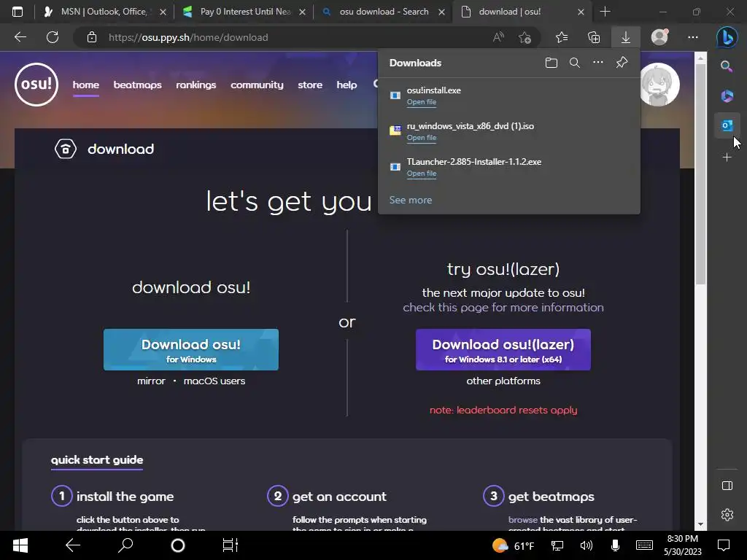Viewport: 747px width, 560px height.
Task: Add a sidebar app with plus icon
Action: tap(727, 157)
